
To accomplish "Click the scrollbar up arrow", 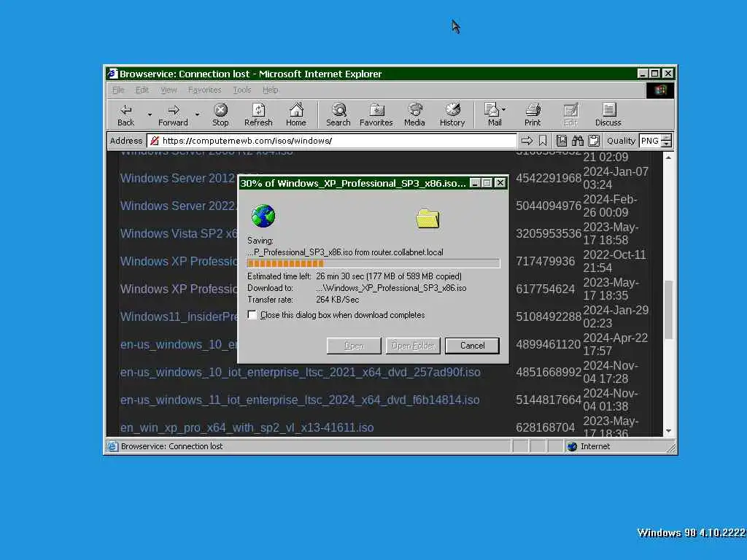I will point(668,157).
